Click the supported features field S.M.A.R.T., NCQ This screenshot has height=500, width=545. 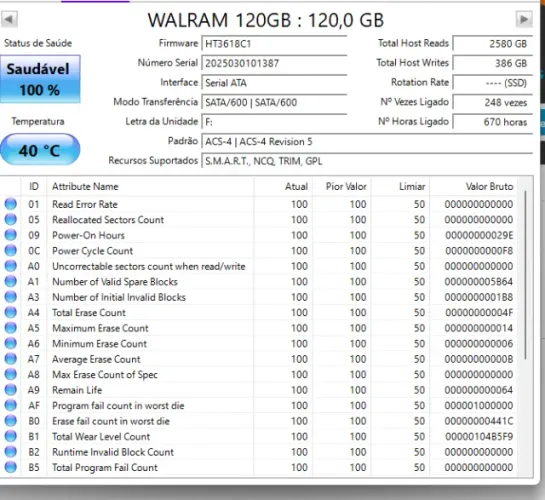tap(367, 161)
